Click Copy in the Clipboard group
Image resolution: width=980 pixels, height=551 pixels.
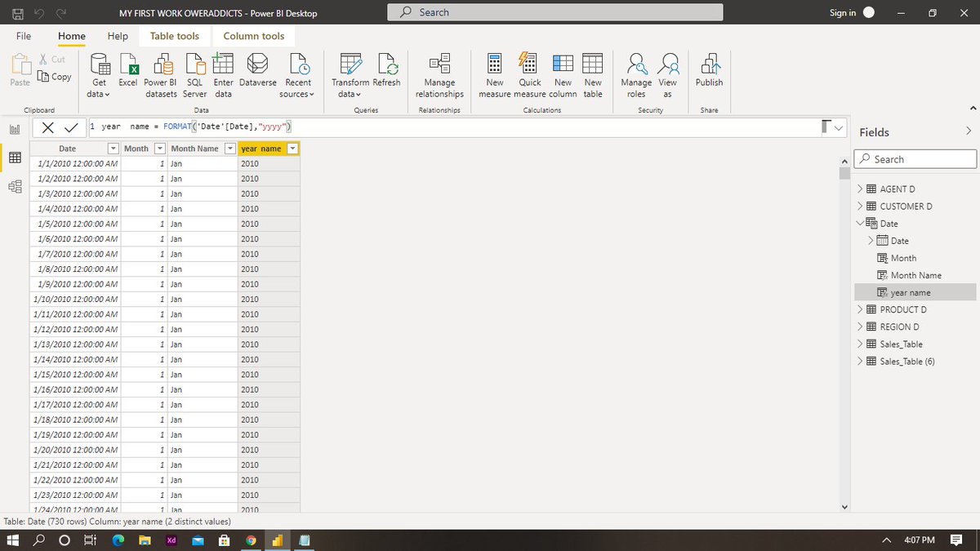tap(54, 77)
